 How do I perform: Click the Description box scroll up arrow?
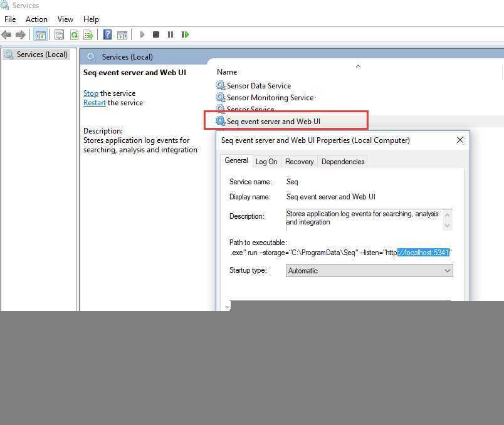[x=447, y=214]
